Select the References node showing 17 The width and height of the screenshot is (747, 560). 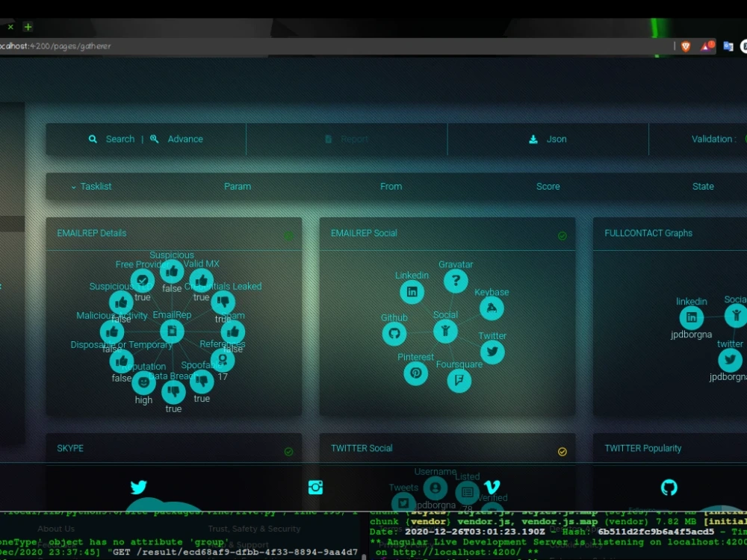coord(223,360)
